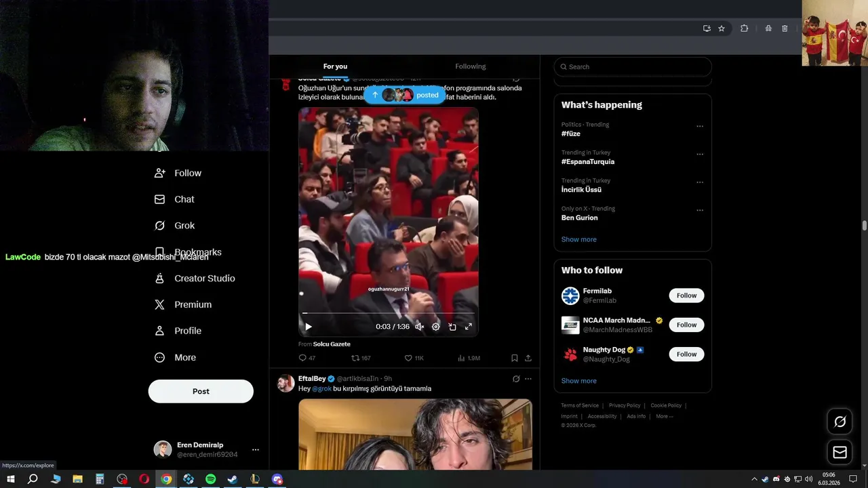Open EftalBey post more options
Screen dimensions: 868x488
528,379
